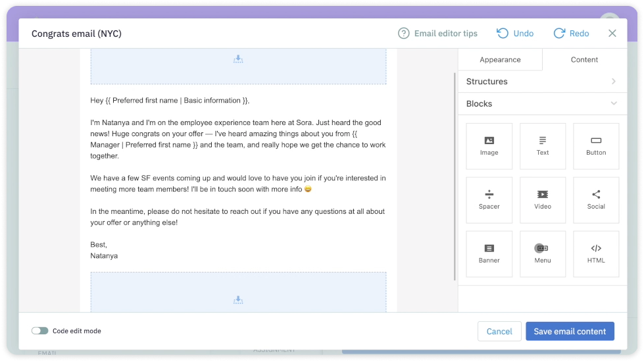Select the Menu block
The width and height of the screenshot is (644, 362).
point(543,254)
